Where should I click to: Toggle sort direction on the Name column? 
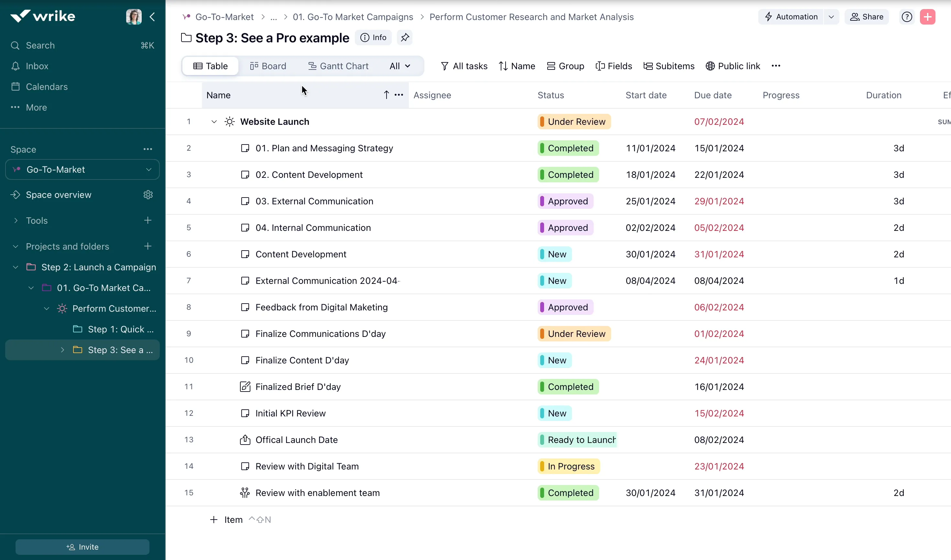386,95
